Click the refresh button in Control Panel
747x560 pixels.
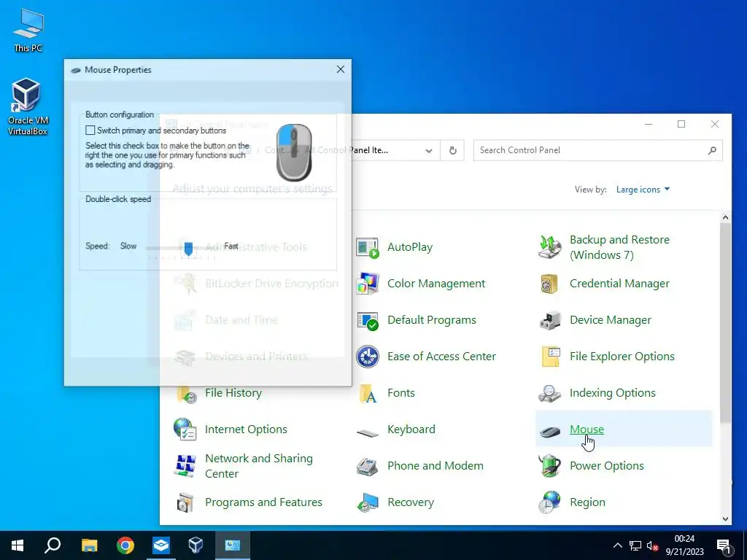[x=452, y=150]
